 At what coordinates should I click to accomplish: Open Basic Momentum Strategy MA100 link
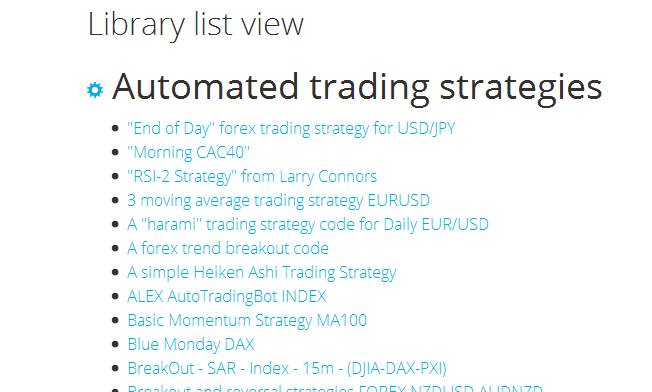click(x=247, y=321)
